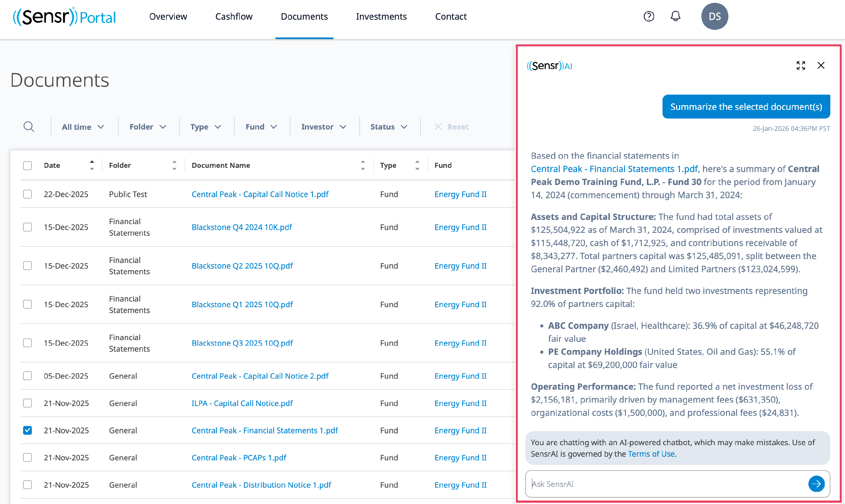Click the search magnifier icon in filters
The image size is (845, 504).
pos(29,127)
